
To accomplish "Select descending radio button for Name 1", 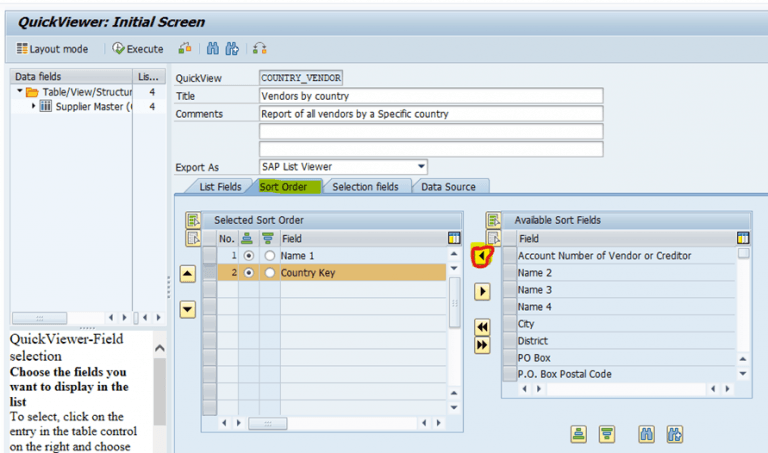I will click(x=268, y=256).
